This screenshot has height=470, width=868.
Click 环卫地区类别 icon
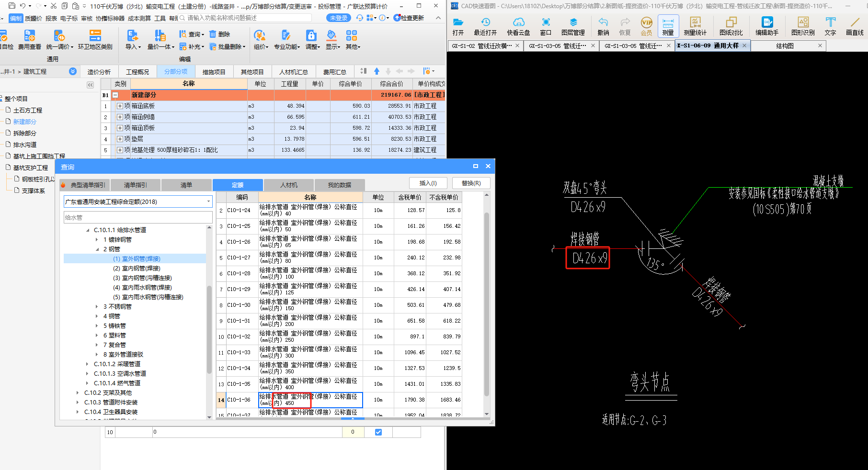95,40
